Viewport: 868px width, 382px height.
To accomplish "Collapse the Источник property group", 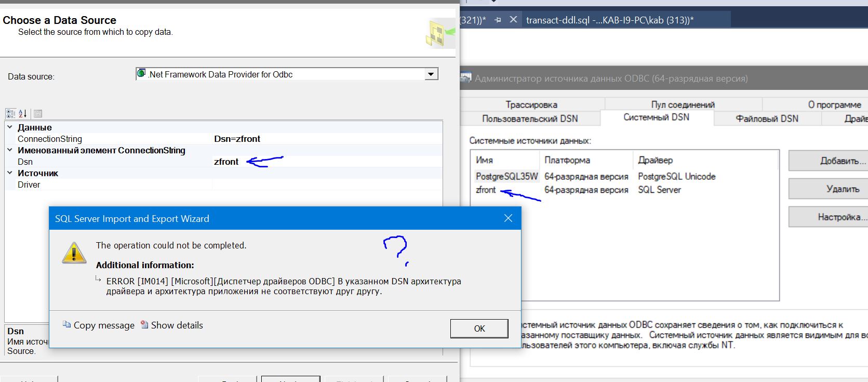I will click(x=10, y=173).
